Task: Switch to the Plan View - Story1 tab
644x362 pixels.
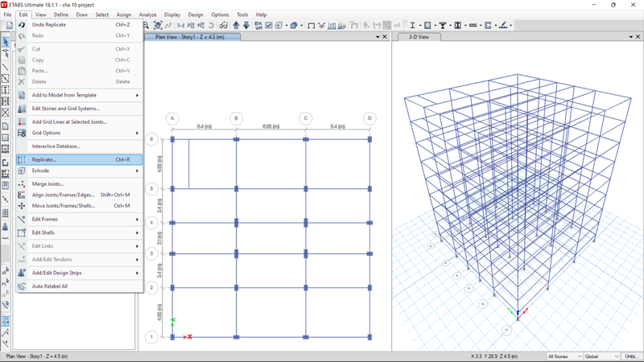Action: pos(192,37)
